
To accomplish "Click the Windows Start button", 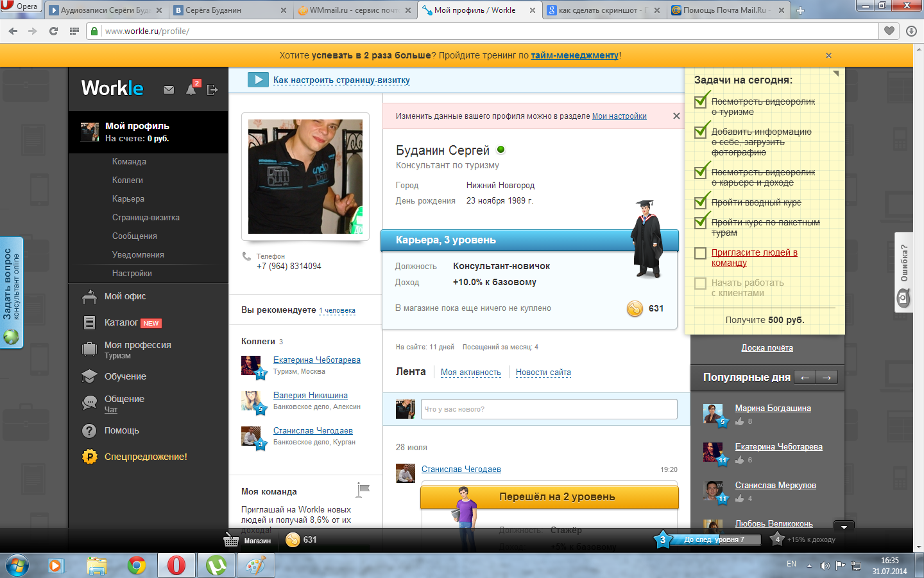I will (17, 566).
